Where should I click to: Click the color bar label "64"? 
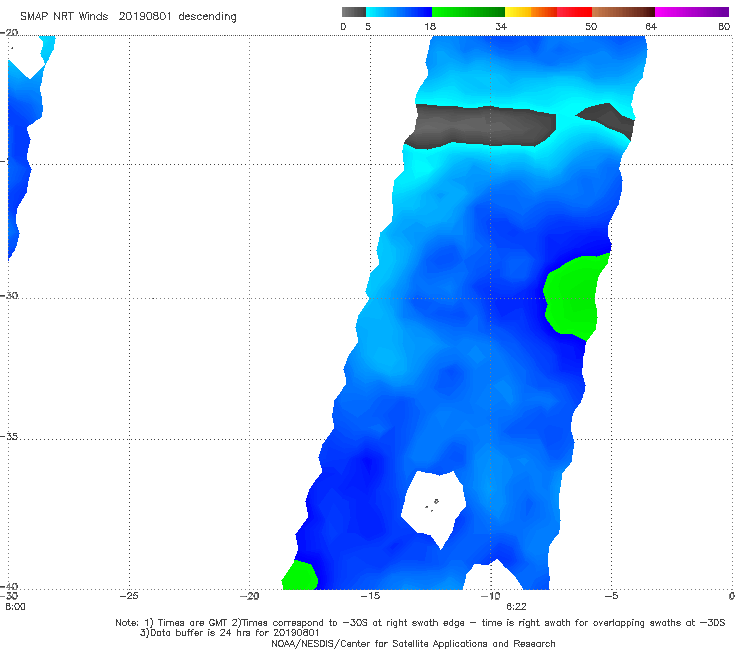click(x=651, y=27)
